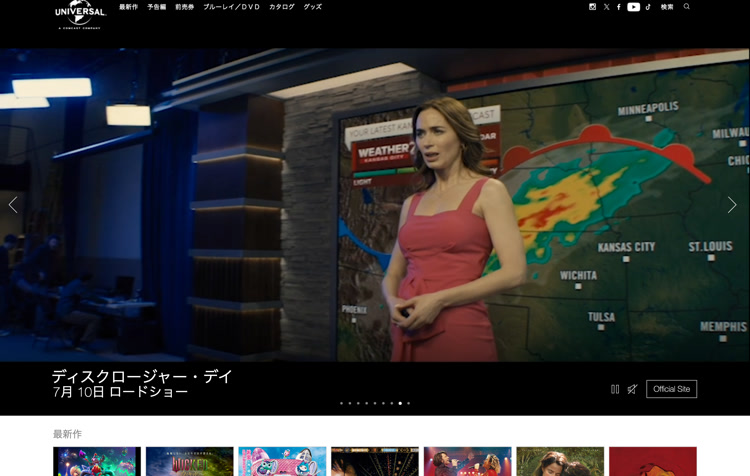Viewport: 750px width, 476px height.
Task: Open Universal's Instagram page
Action: (592, 7)
